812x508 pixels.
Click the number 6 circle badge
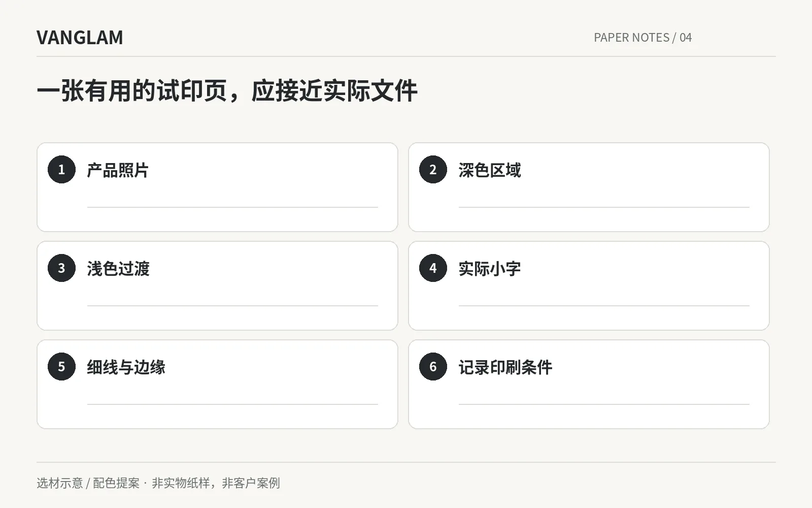(x=433, y=366)
